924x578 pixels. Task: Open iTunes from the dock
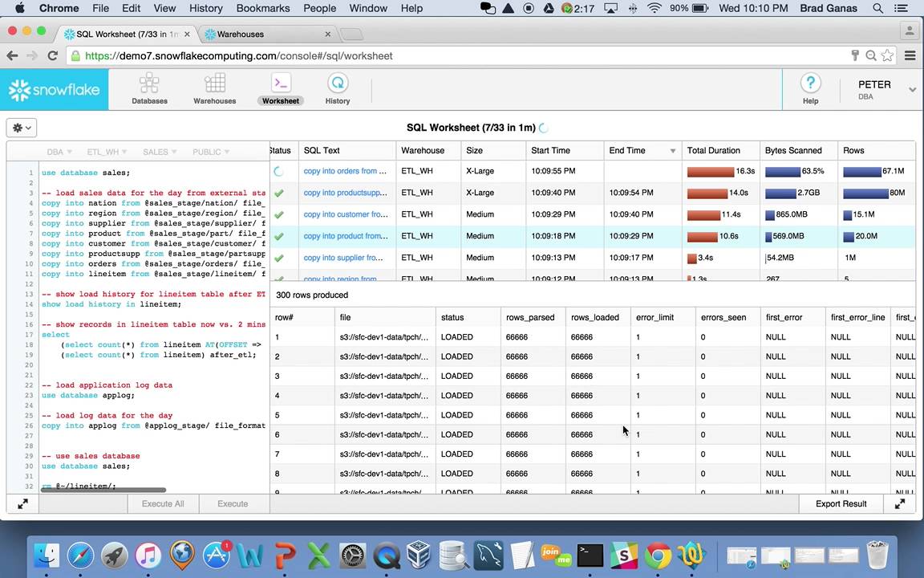pos(148,555)
